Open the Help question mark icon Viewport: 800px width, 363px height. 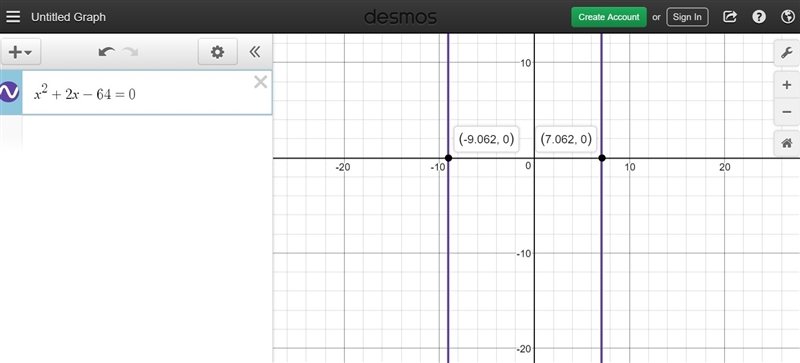[x=759, y=17]
